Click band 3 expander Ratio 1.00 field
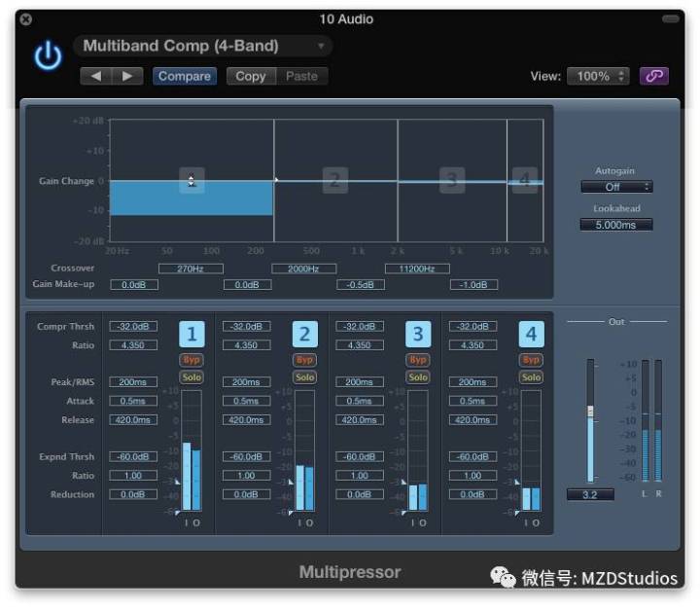700x609 pixels. pyautogui.click(x=360, y=476)
